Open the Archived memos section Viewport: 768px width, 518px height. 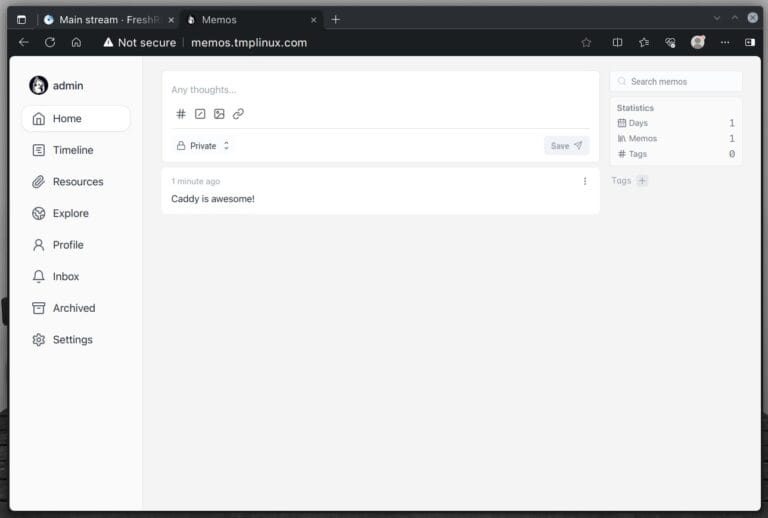coord(73,308)
